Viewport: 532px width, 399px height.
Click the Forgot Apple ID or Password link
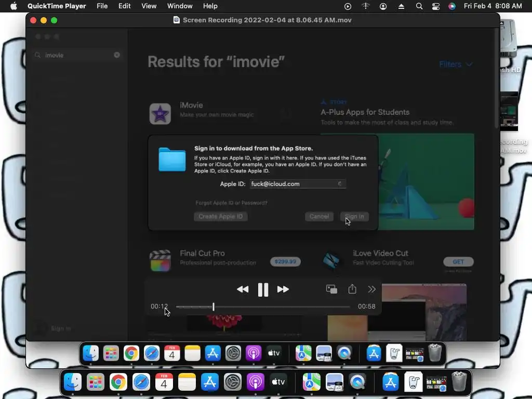click(x=231, y=203)
